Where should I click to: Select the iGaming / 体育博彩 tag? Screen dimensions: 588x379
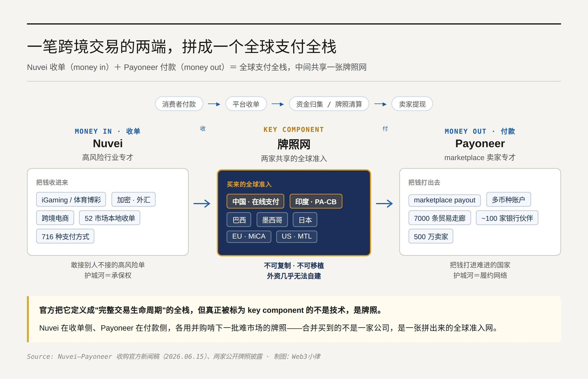(71, 200)
